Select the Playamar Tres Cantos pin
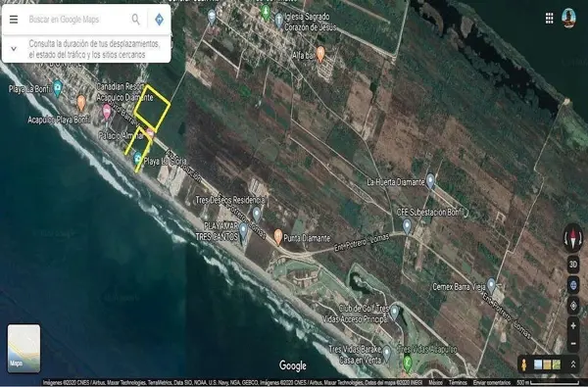 pos(243,230)
